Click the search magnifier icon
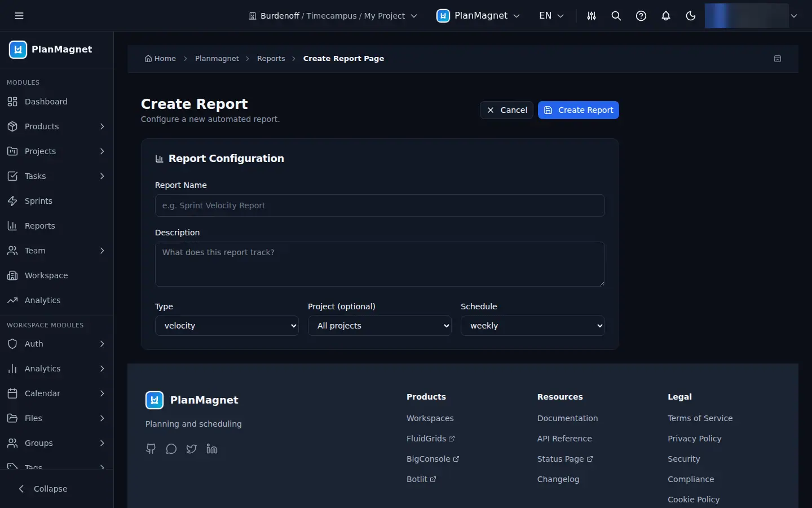Image resolution: width=812 pixels, height=508 pixels. click(x=616, y=16)
